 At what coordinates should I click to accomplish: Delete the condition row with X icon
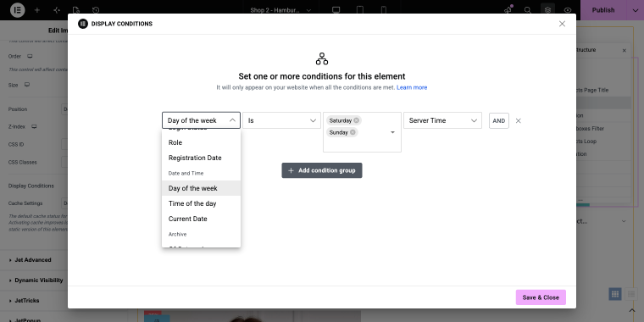[x=519, y=120]
